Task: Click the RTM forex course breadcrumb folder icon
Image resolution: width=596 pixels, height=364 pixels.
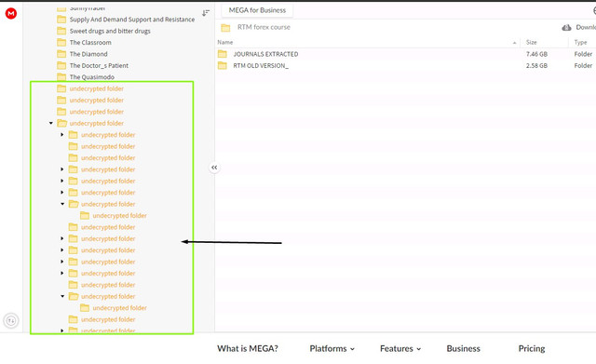Action: 225,27
